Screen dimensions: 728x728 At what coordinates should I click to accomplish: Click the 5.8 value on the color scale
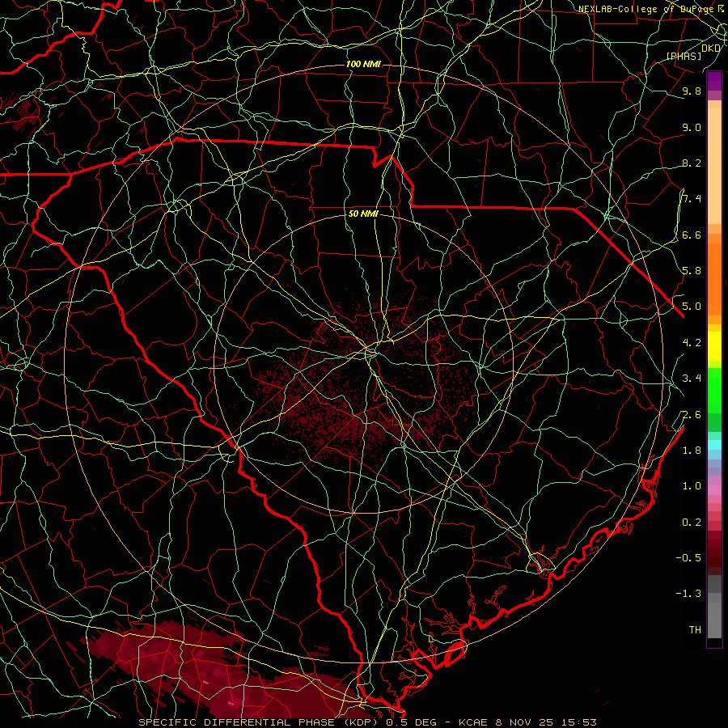point(692,270)
